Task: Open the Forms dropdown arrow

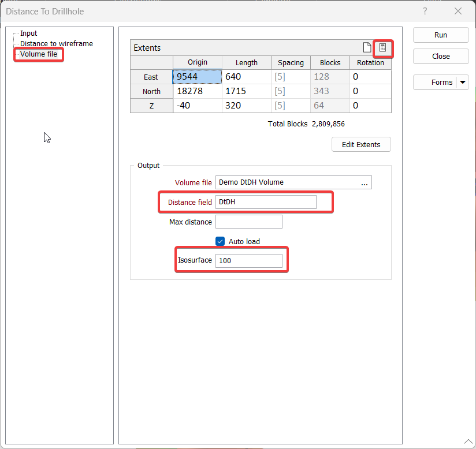Action: [463, 83]
